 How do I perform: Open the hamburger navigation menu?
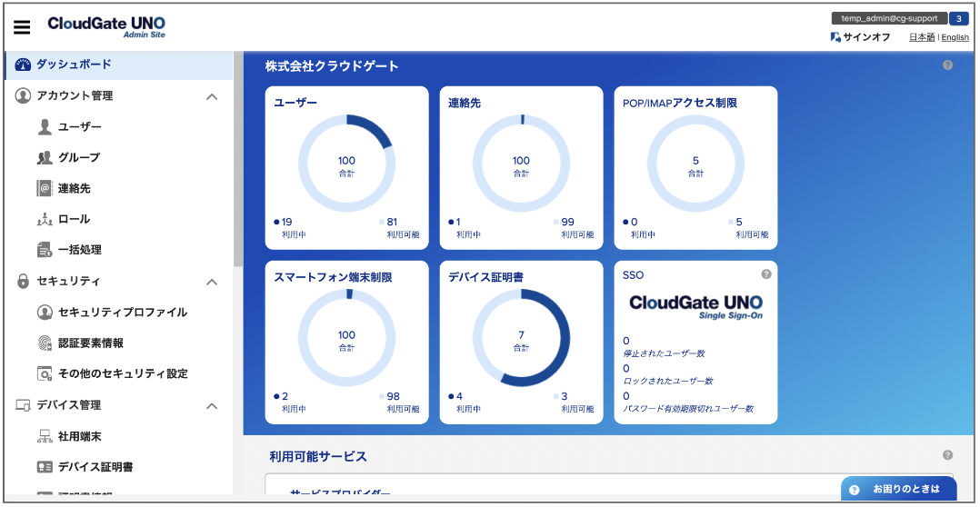point(22,27)
